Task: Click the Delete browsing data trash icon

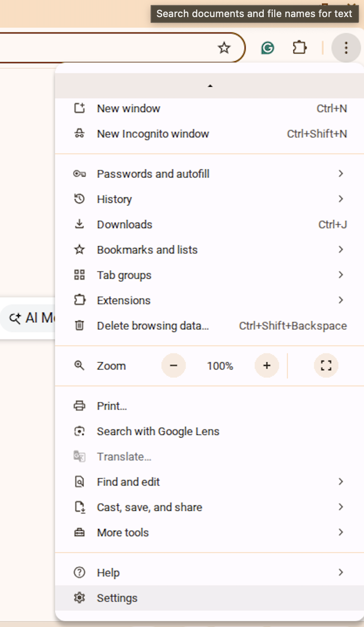Action: (79, 326)
